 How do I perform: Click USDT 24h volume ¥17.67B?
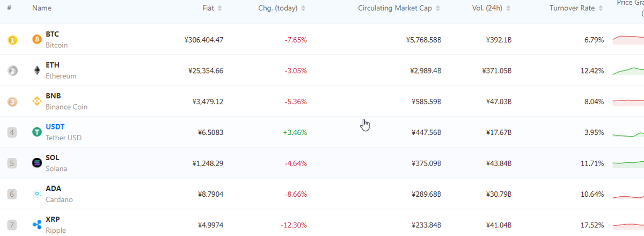[498, 132]
